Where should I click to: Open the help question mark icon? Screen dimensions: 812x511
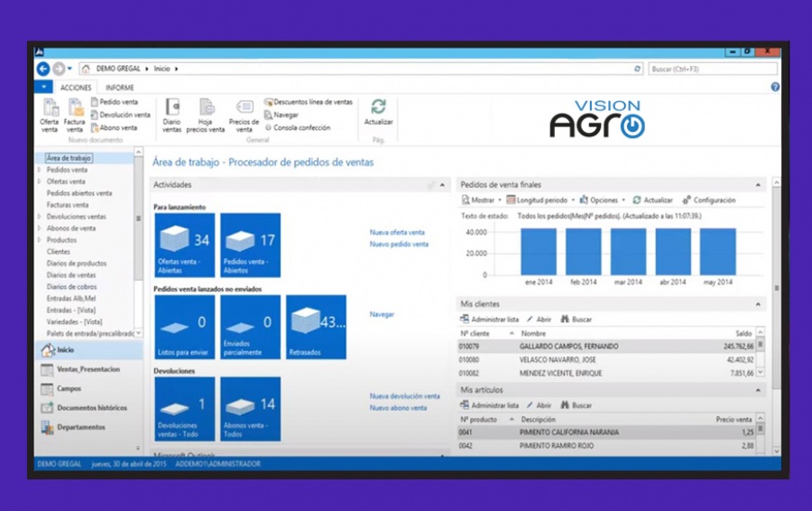[x=775, y=87]
